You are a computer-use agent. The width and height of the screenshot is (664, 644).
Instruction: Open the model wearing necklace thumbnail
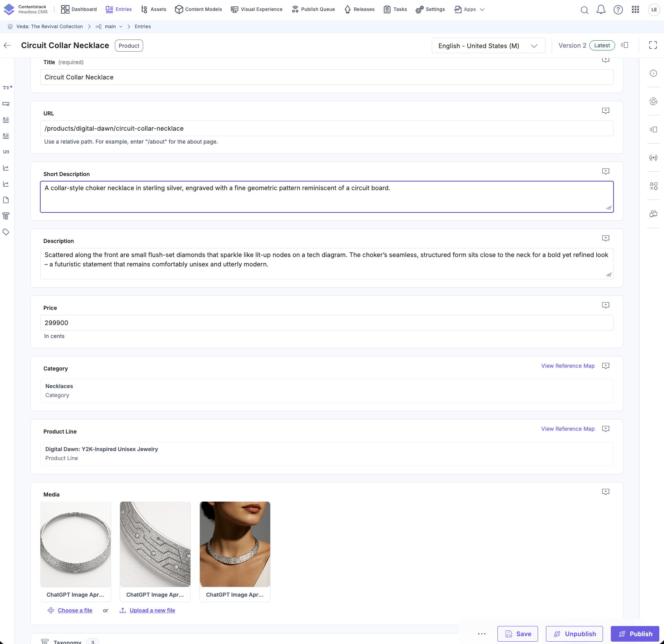(235, 544)
